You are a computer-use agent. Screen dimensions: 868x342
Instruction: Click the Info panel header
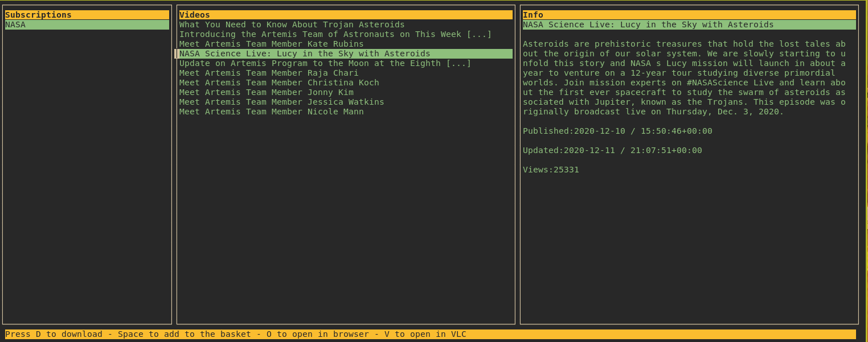click(x=689, y=15)
